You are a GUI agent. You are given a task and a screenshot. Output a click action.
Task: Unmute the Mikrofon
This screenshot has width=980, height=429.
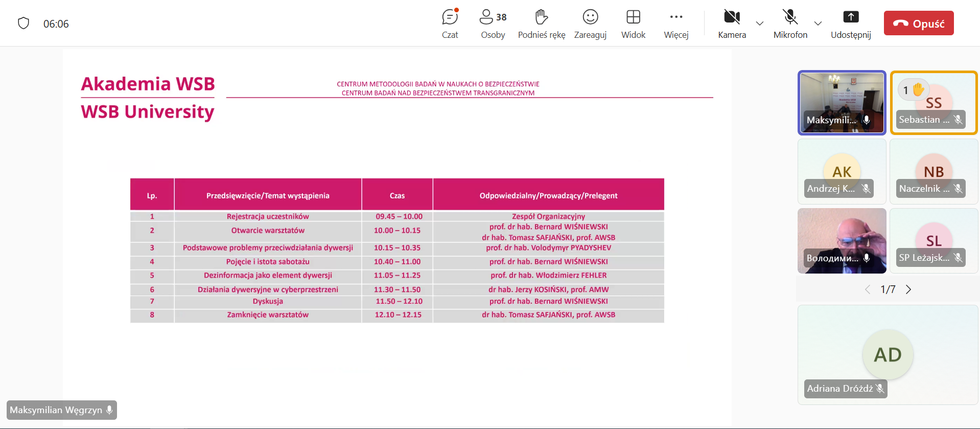tap(790, 24)
